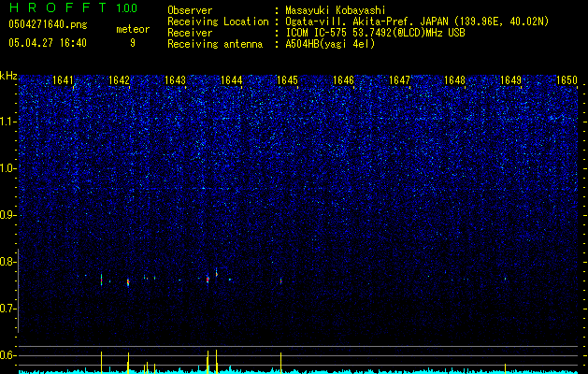Click the 1641 time axis marker
Image resolution: width=588 pixels, height=374 pixels.
[63, 79]
